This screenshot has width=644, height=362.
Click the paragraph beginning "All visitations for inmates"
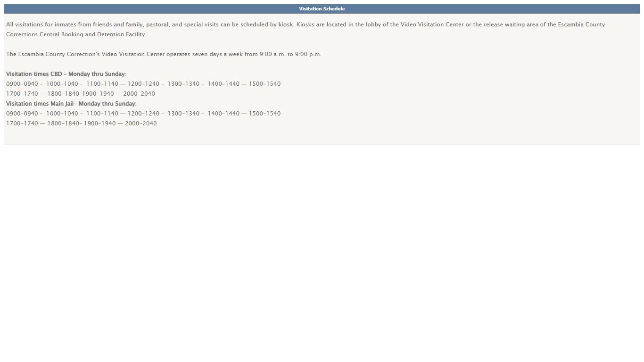coord(305,29)
